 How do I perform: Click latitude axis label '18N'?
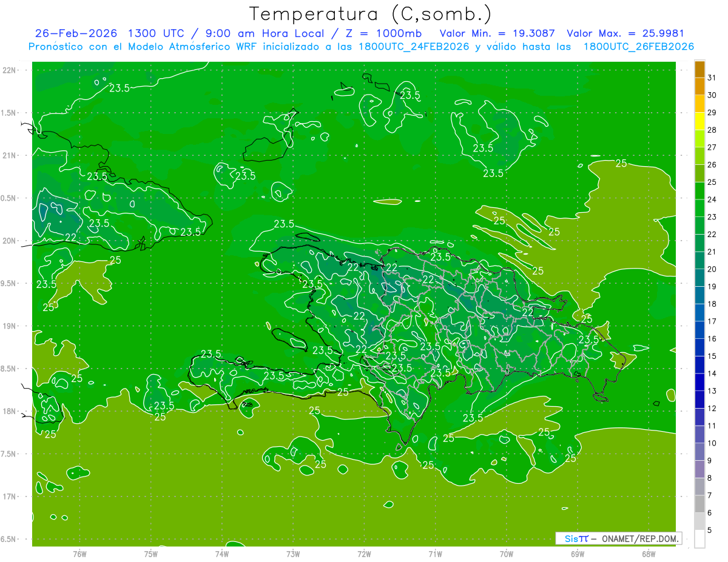tap(10, 411)
